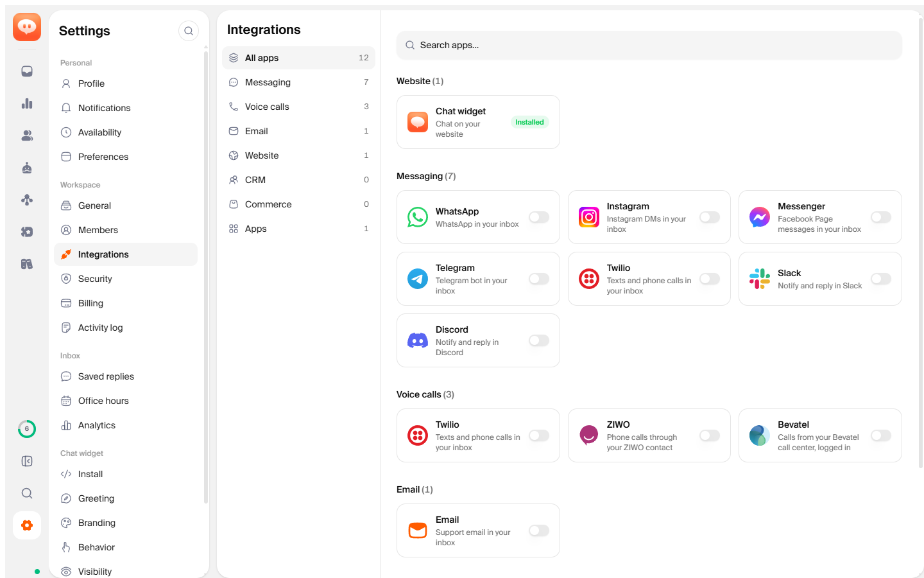Open Saved replies settings
924x578 pixels.
coord(126,376)
